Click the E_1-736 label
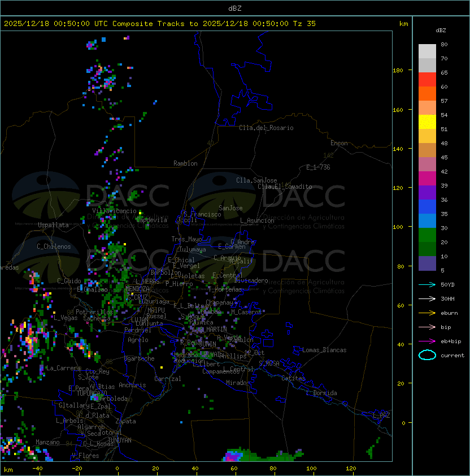Image resolution: width=470 pixels, height=476 pixels. (318, 167)
